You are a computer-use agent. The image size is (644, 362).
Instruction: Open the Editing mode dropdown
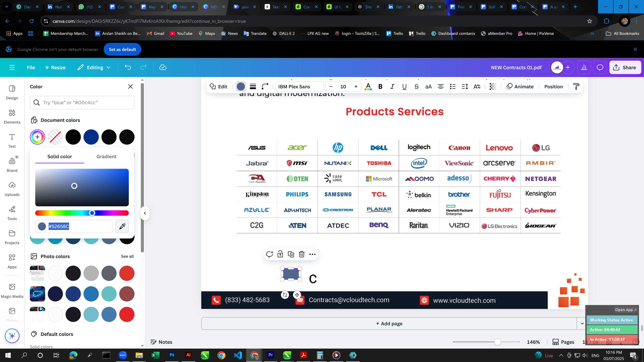point(94,67)
